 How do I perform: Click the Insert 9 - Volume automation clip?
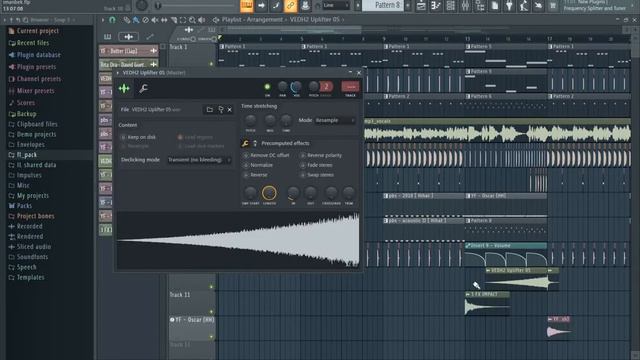coord(506,255)
